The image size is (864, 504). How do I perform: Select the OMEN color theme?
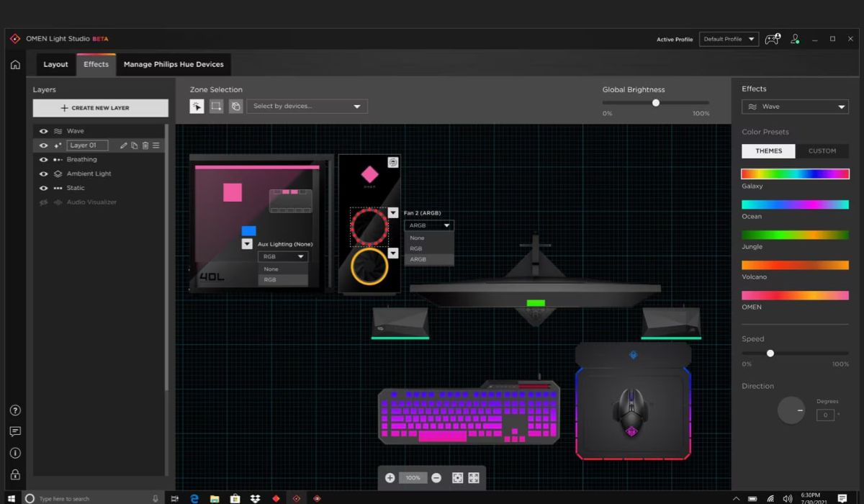(x=795, y=295)
